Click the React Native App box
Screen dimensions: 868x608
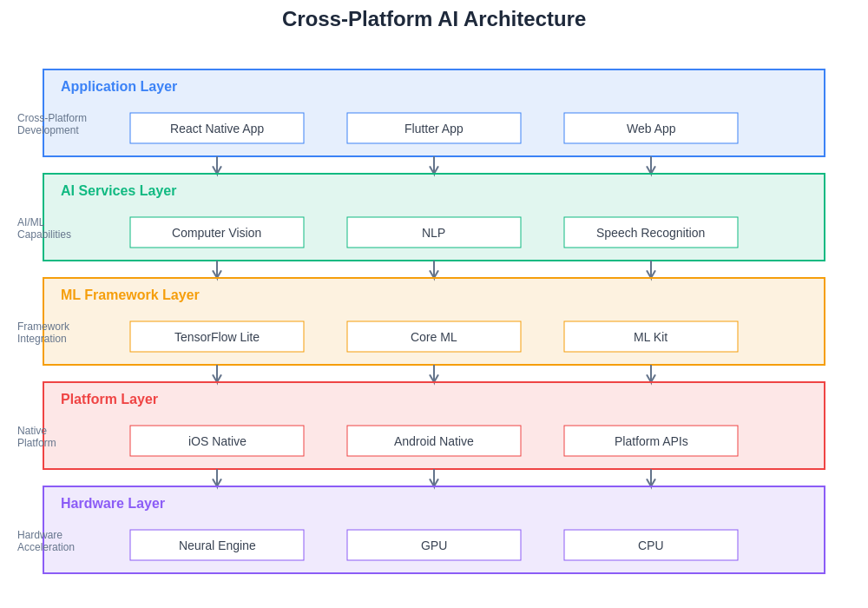[x=217, y=129]
